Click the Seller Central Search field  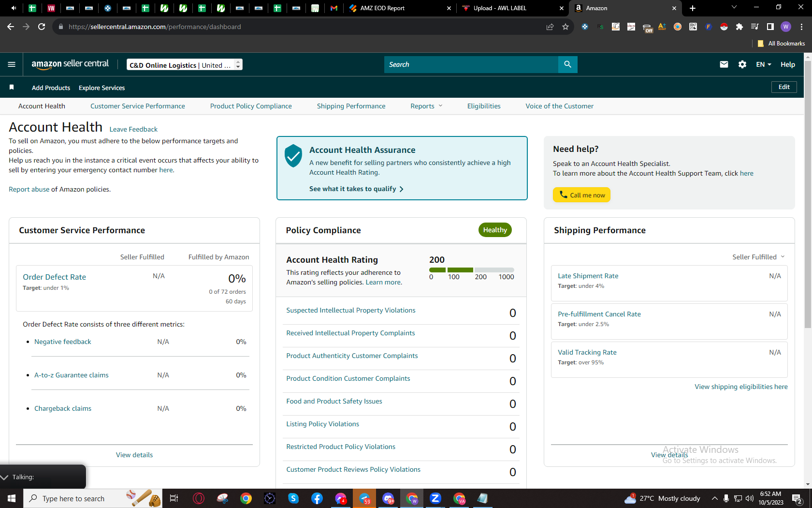(x=471, y=64)
